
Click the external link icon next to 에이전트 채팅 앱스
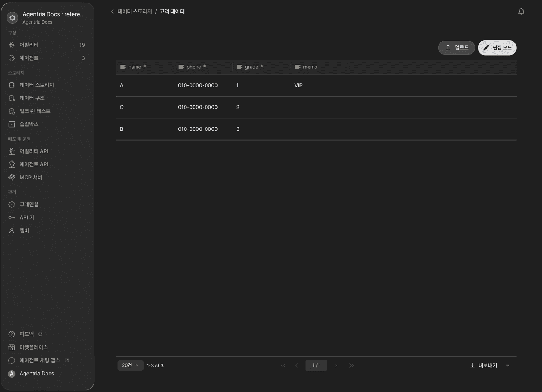coord(67,360)
